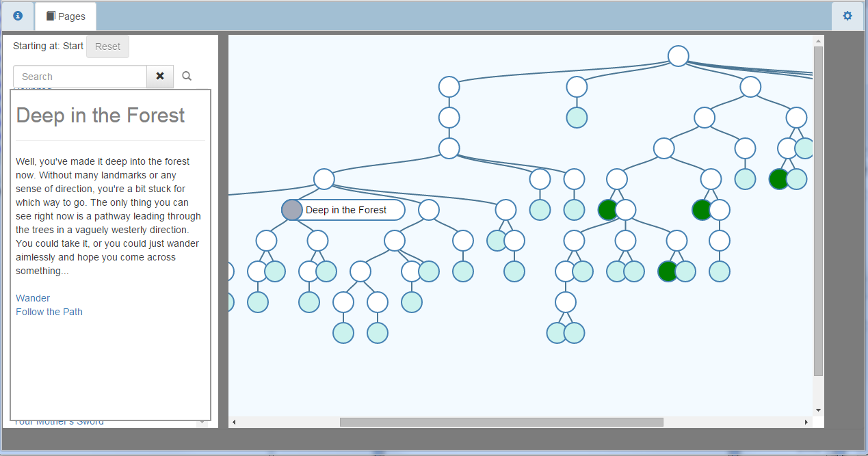Focus the Search input field
This screenshot has height=456, width=868.
coord(79,76)
